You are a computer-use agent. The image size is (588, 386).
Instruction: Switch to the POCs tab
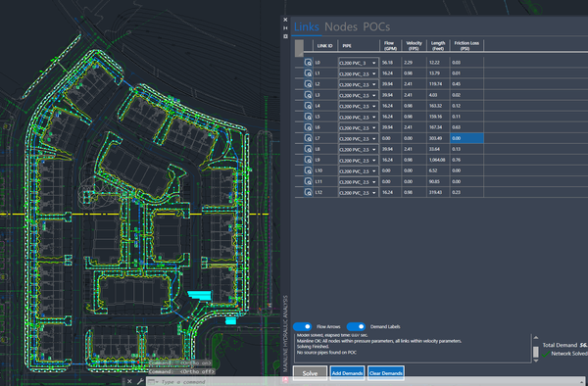[x=376, y=27]
